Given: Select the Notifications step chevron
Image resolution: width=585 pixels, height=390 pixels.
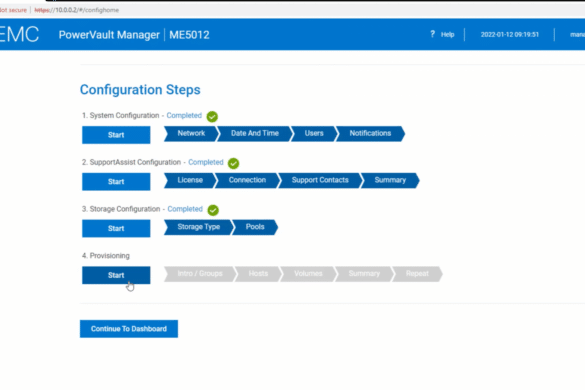Looking at the screenshot, I should 370,134.
